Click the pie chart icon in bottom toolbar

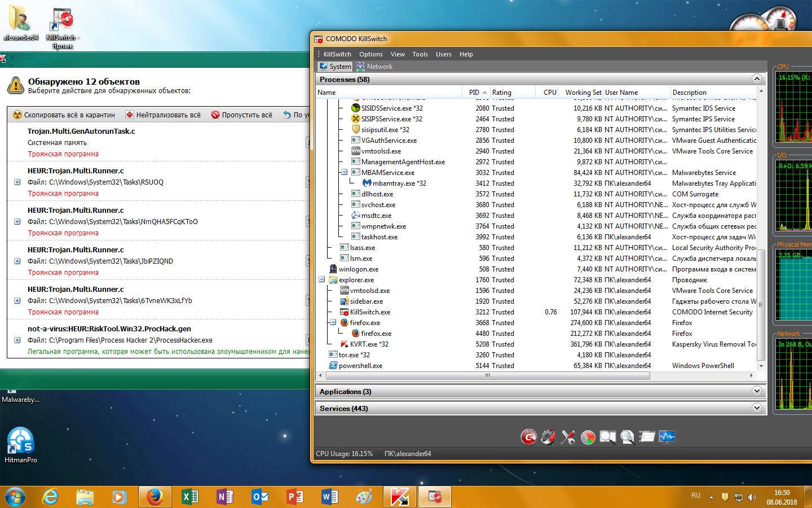point(588,437)
